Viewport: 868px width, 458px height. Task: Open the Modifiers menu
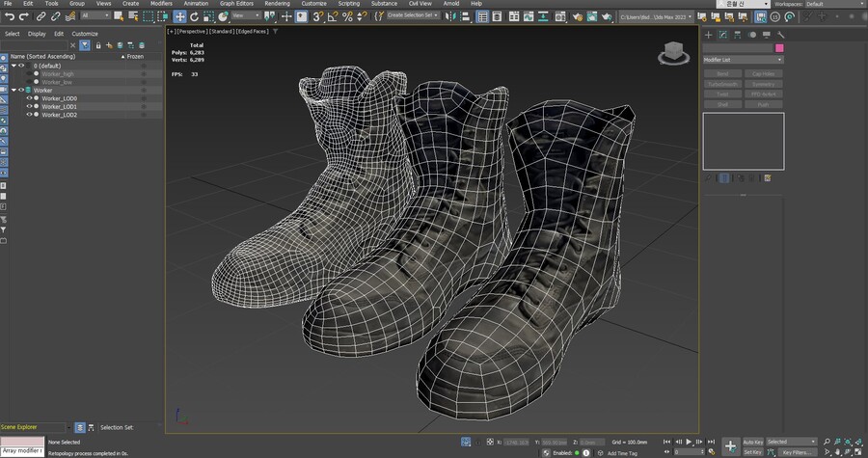point(161,4)
